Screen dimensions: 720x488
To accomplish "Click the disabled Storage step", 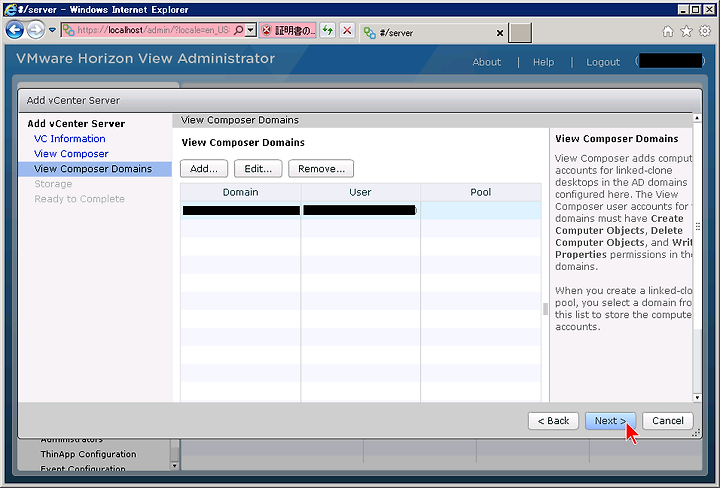I will 53,184.
